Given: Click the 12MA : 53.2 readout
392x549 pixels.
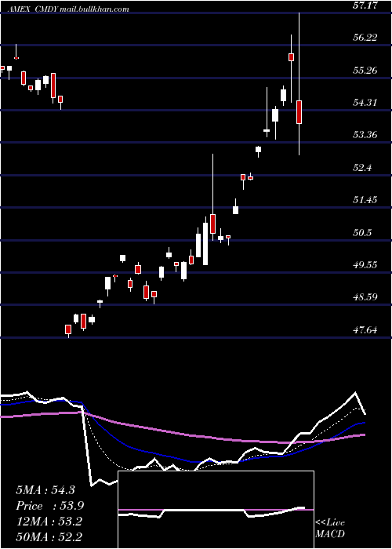Looking at the screenshot, I should pyautogui.click(x=49, y=522).
